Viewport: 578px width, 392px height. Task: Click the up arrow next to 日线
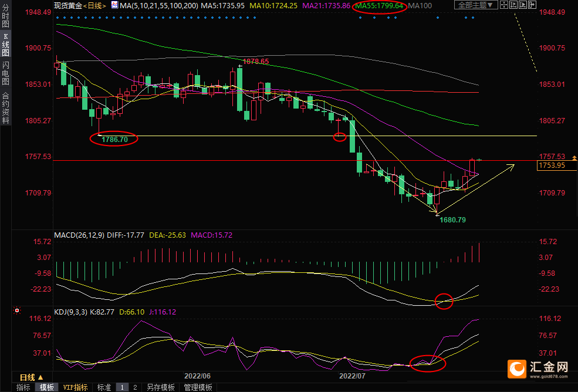[40, 377]
